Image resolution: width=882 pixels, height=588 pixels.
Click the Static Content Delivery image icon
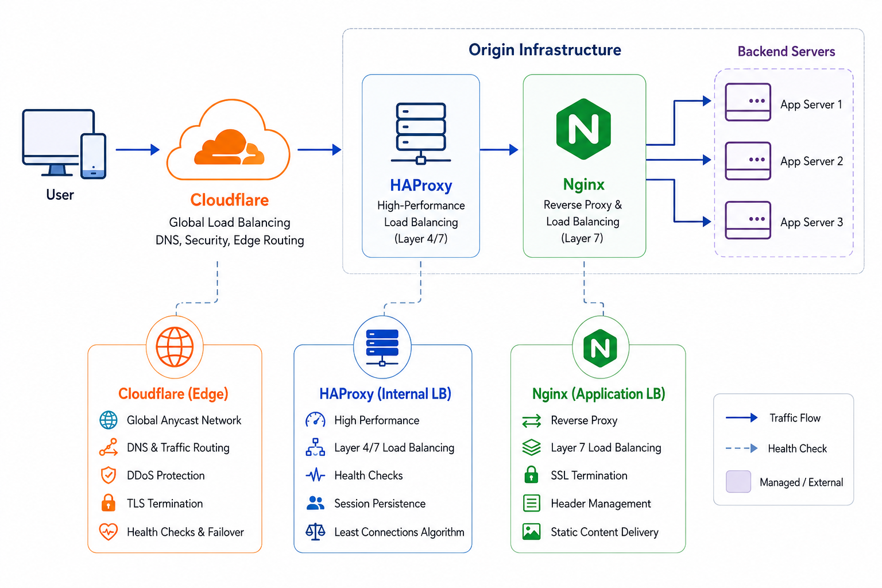click(x=532, y=532)
